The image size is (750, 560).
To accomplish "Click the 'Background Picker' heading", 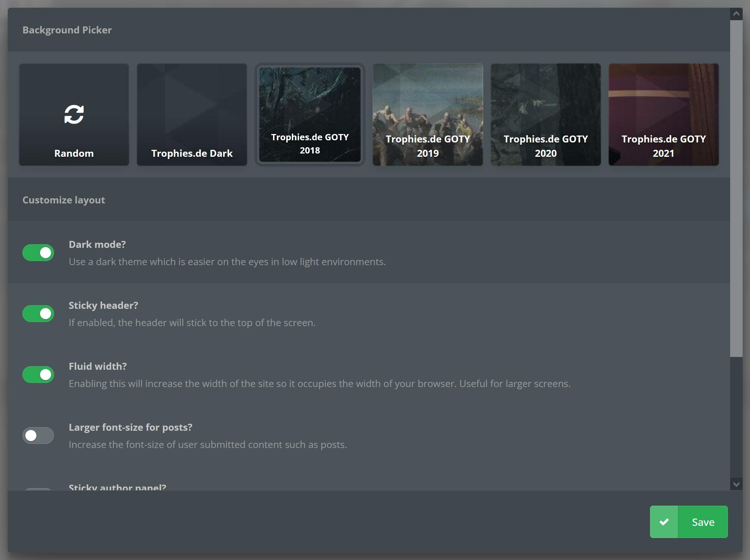I will 67,30.
